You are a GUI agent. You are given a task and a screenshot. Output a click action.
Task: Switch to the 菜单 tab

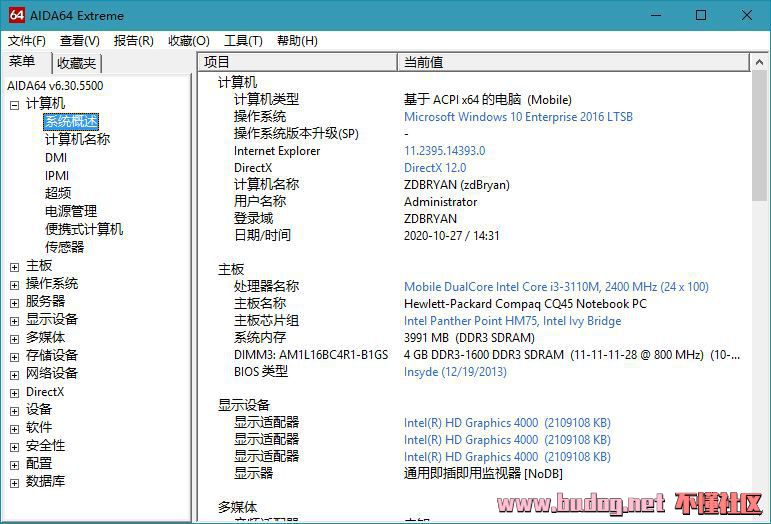point(22,61)
